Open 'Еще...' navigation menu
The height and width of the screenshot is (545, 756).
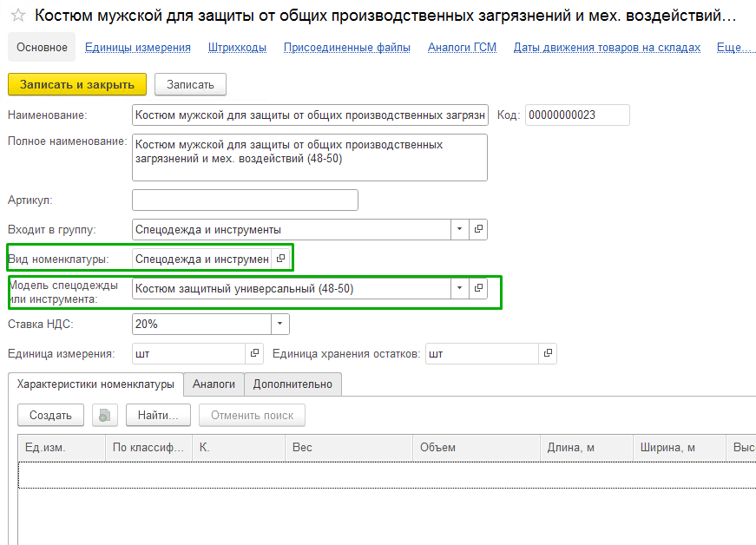click(734, 48)
